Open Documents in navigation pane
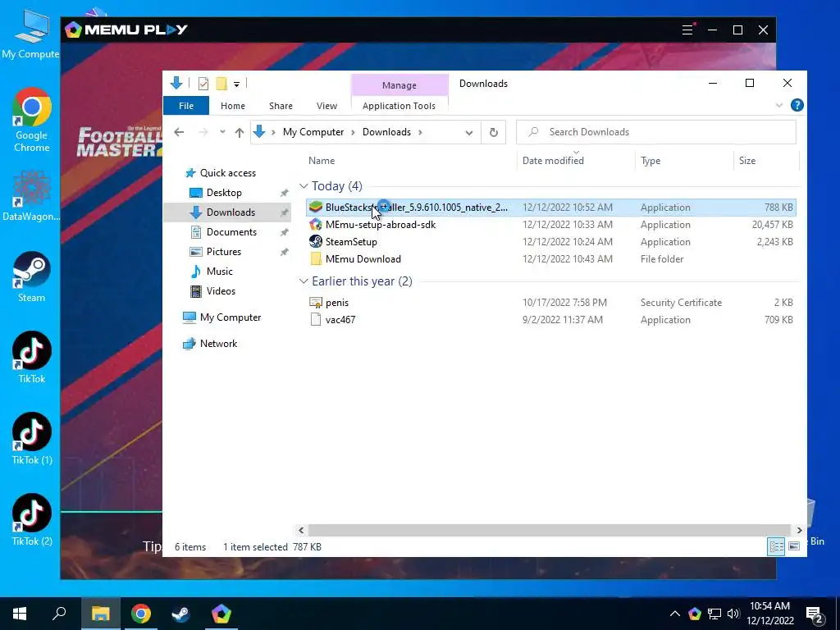Viewport: 840px width, 630px height. [231, 232]
